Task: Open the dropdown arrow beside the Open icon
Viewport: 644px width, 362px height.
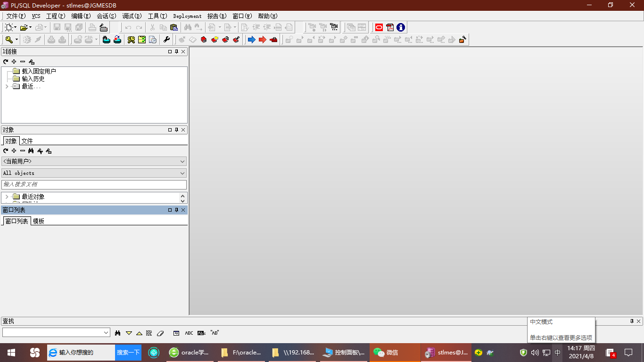Action: tap(30, 27)
